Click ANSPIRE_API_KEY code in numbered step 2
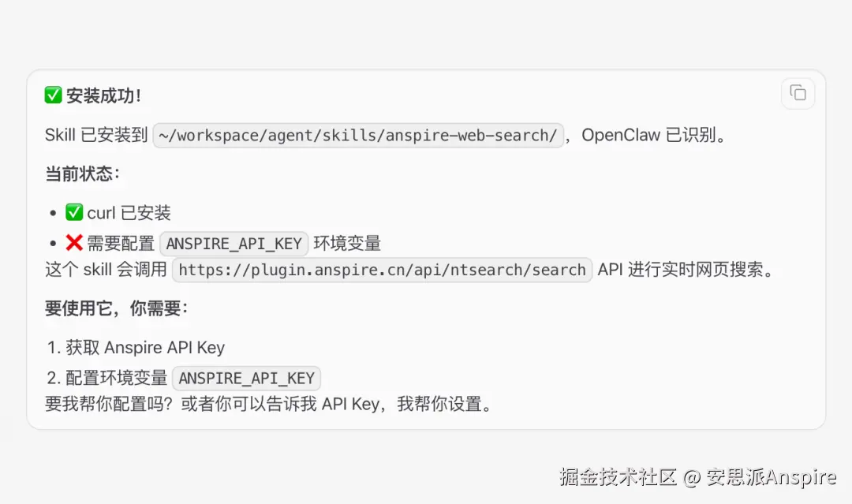The height and width of the screenshot is (504, 852). pyautogui.click(x=246, y=379)
